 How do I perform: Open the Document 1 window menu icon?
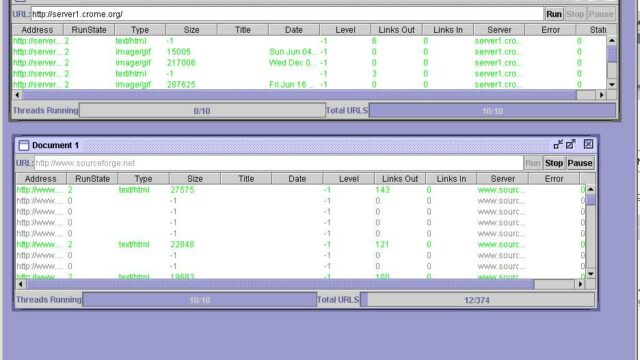[24, 145]
